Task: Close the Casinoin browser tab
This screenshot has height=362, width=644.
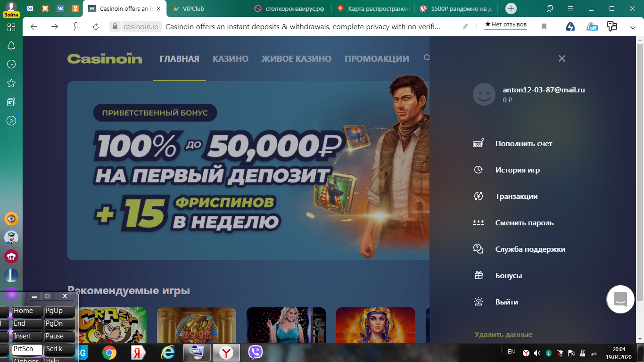Action: [x=158, y=8]
